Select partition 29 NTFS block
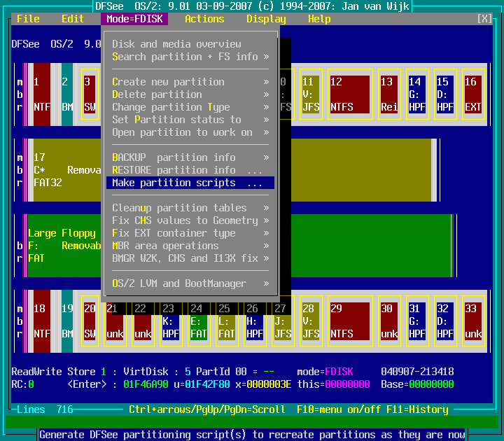 [349, 321]
